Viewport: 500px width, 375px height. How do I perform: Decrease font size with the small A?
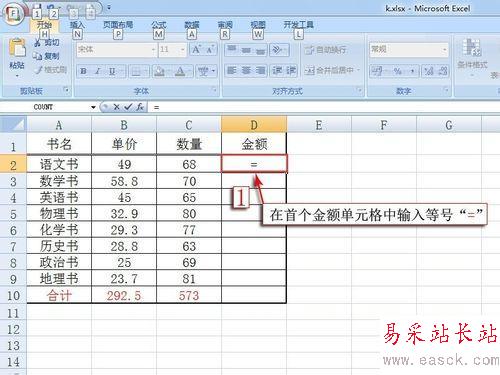click(x=209, y=50)
